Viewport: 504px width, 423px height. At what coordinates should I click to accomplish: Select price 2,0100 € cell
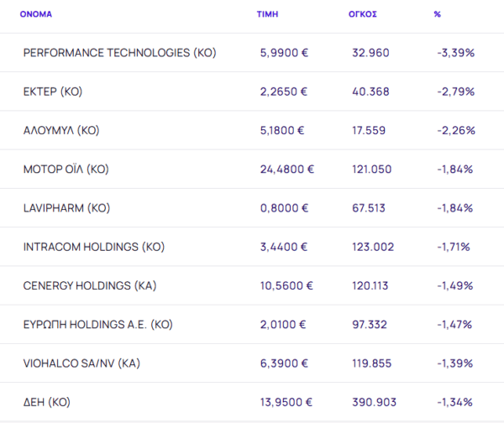pos(283,325)
